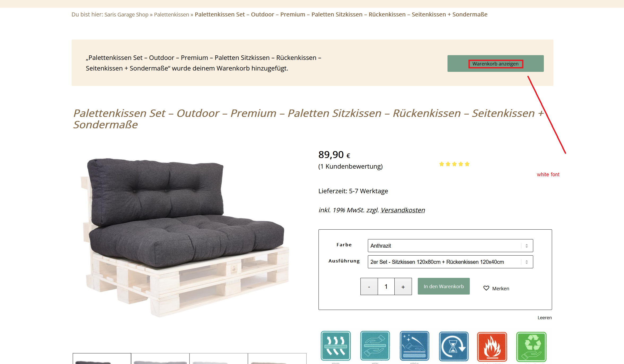
Task: Click the heart icon next to Merken
Action: [x=486, y=288]
